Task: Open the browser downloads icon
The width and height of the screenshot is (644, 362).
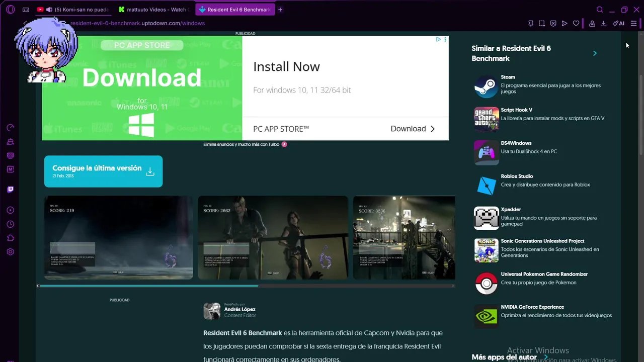Action: [603, 23]
